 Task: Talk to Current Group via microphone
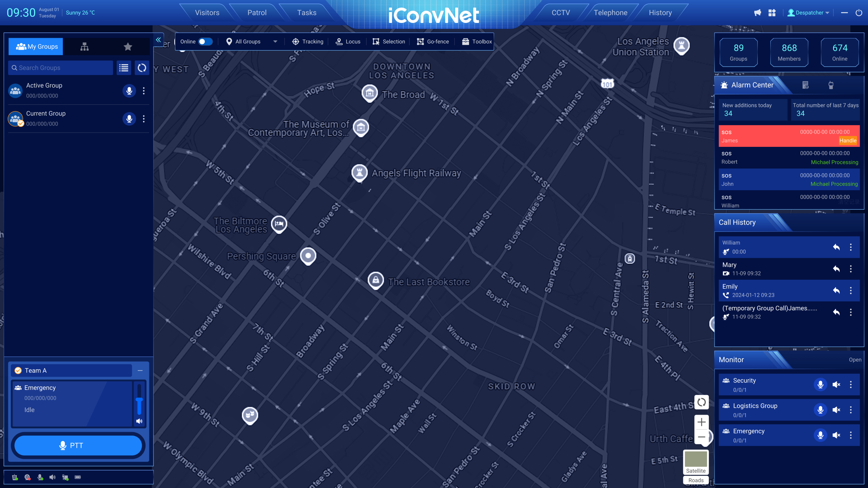pyautogui.click(x=129, y=119)
